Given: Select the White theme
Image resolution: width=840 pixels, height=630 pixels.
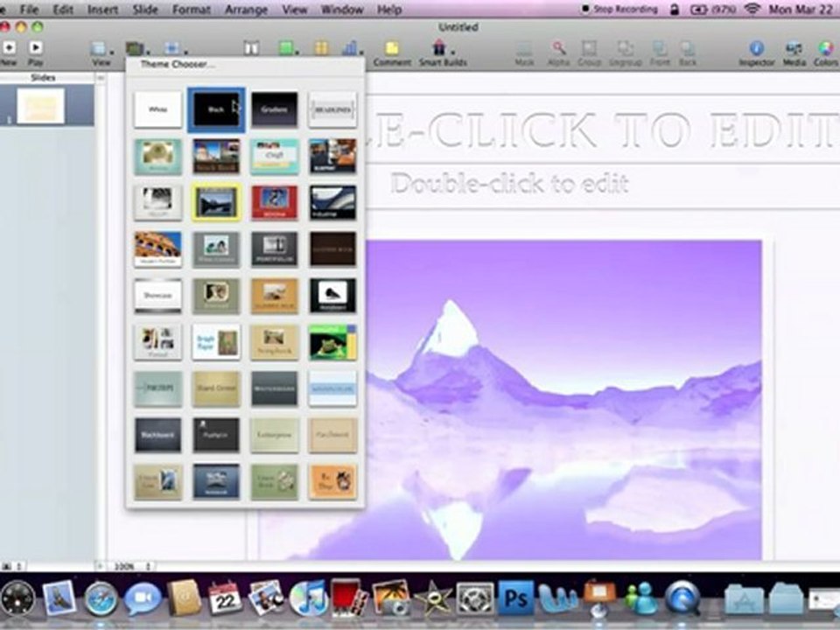Looking at the screenshot, I should coord(158,109).
